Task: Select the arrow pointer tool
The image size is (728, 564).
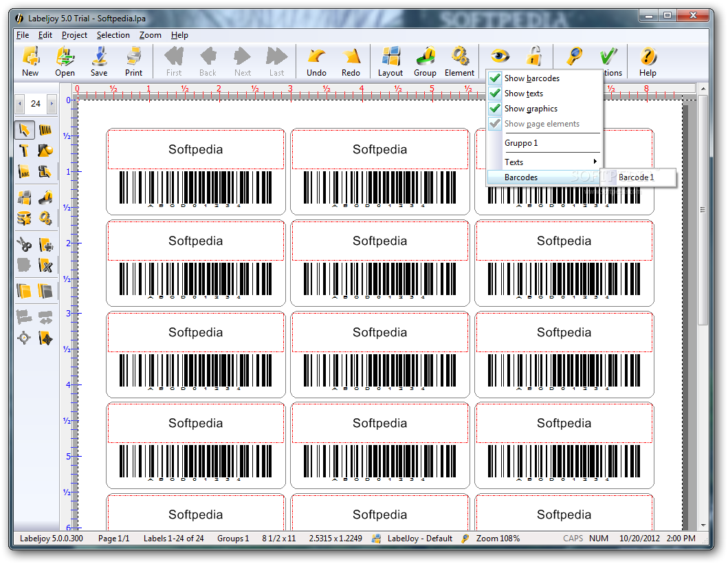Action: (24, 130)
